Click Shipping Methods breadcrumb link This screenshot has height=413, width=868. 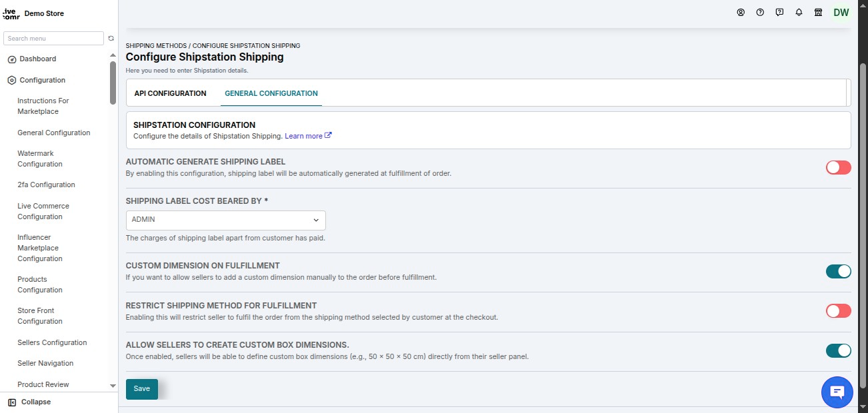(156, 46)
